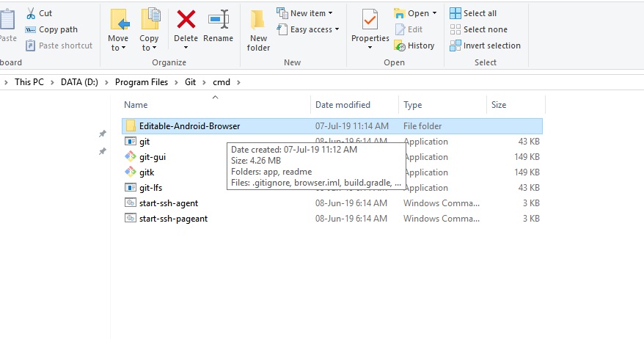Click the red Delete icon
The height and width of the screenshot is (339, 644).
186,19
